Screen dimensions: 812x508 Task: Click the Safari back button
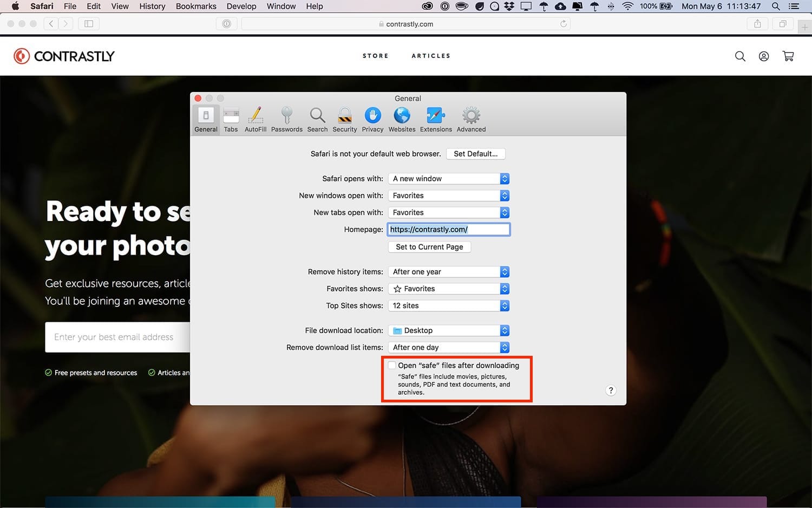pos(51,24)
